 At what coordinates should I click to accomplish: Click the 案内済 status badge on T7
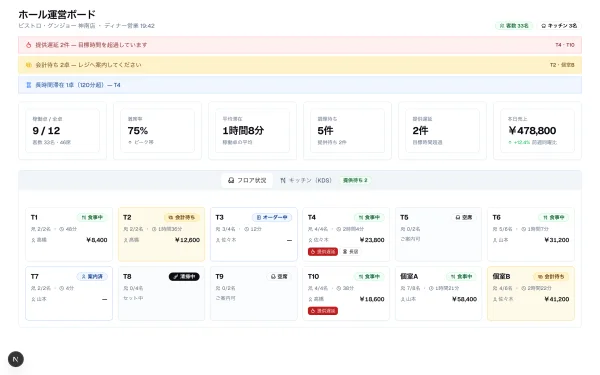coord(92,277)
